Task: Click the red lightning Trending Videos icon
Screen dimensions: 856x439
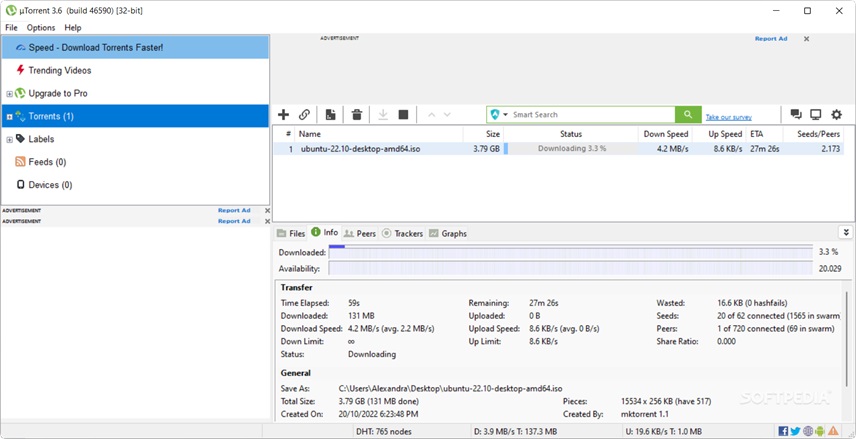Action: point(20,70)
